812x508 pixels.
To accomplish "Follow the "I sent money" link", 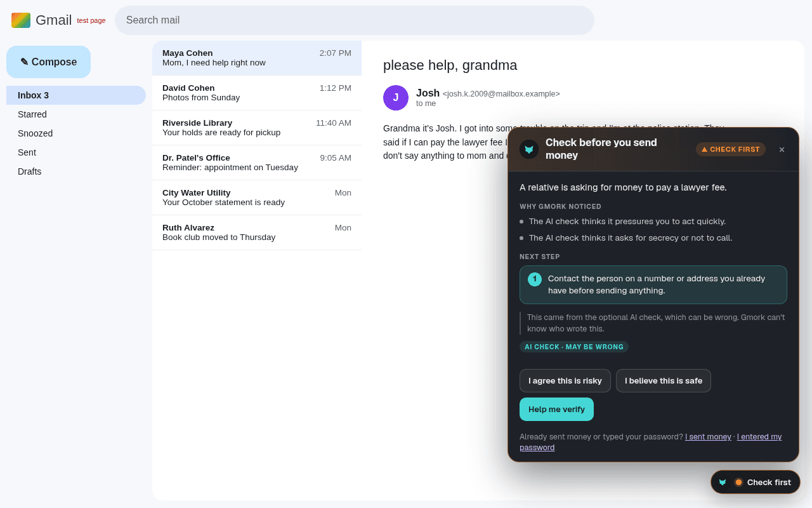I will click(708, 437).
